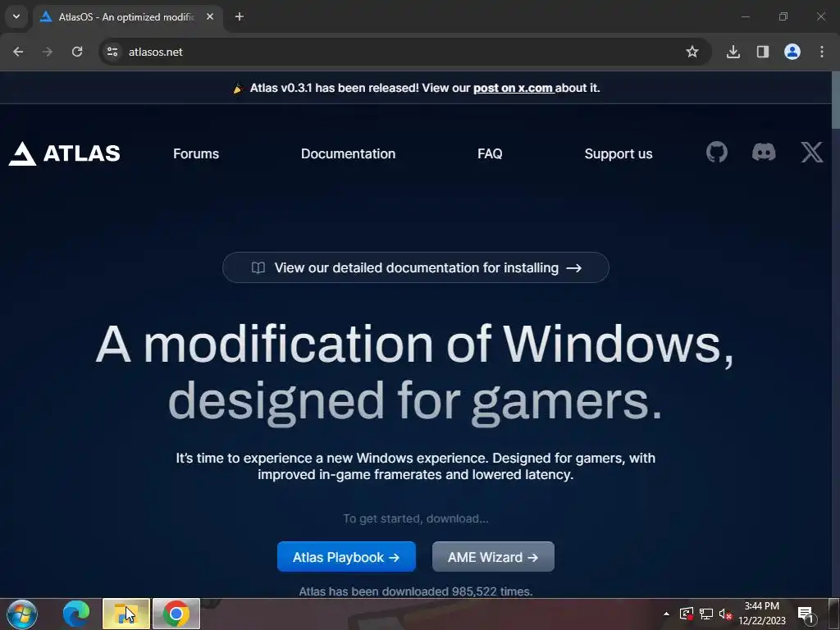The width and height of the screenshot is (840, 630).
Task: Open the Atlas GitHub icon link
Action: pos(717,153)
